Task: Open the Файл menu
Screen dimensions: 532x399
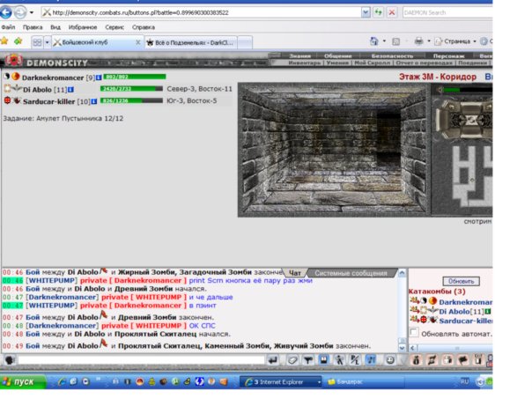Action: [8, 27]
